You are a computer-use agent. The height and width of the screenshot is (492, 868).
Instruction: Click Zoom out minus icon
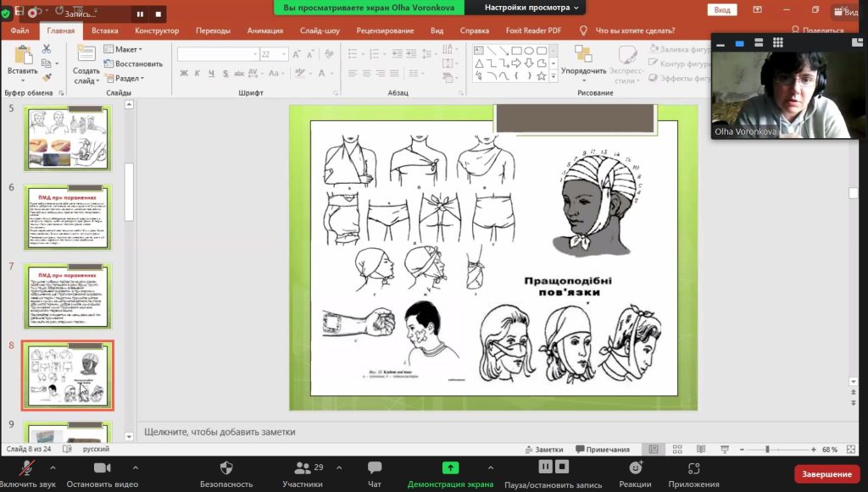click(x=742, y=450)
